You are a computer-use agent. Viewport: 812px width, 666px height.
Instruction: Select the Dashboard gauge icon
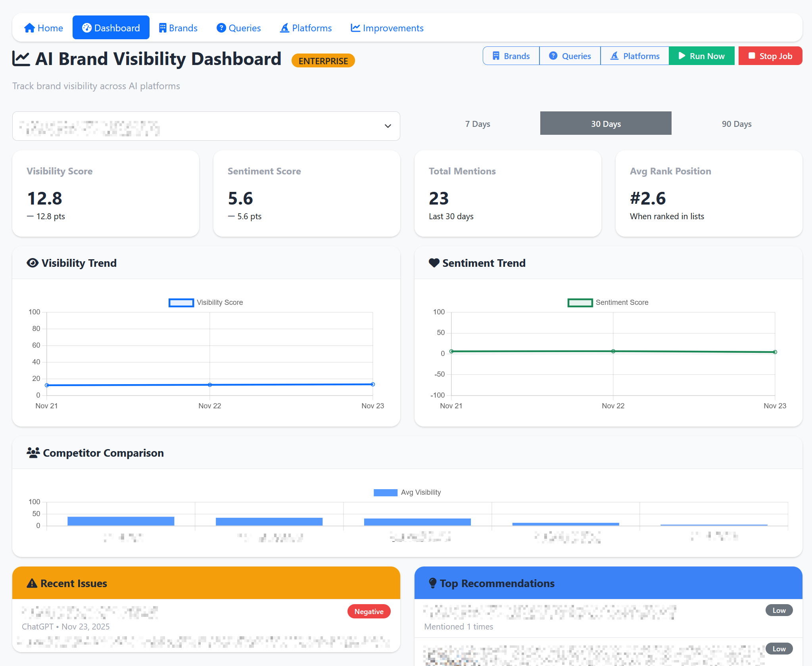(x=87, y=27)
